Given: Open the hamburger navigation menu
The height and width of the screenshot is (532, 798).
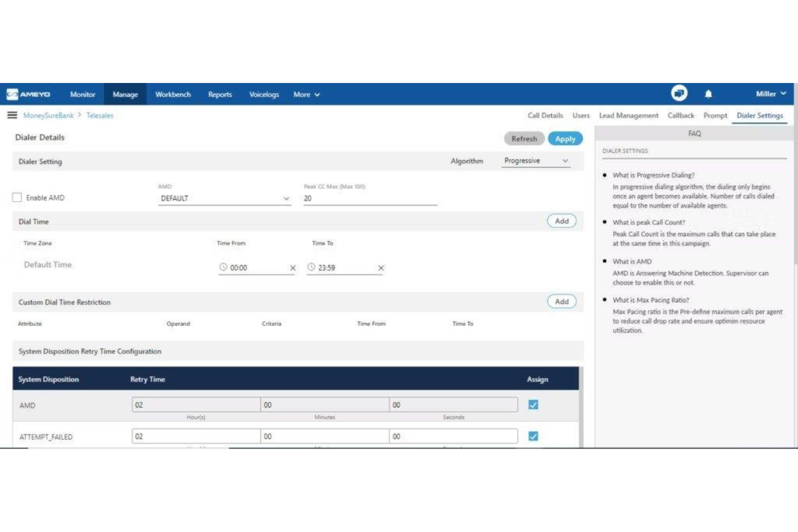Looking at the screenshot, I should (x=12, y=115).
